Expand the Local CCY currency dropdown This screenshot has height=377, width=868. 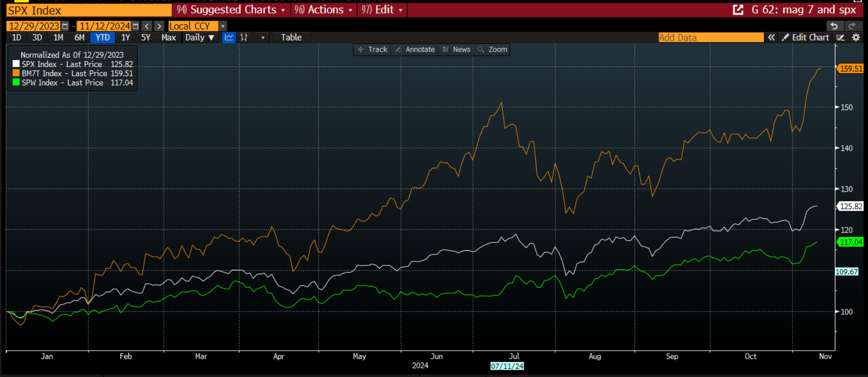coord(223,26)
